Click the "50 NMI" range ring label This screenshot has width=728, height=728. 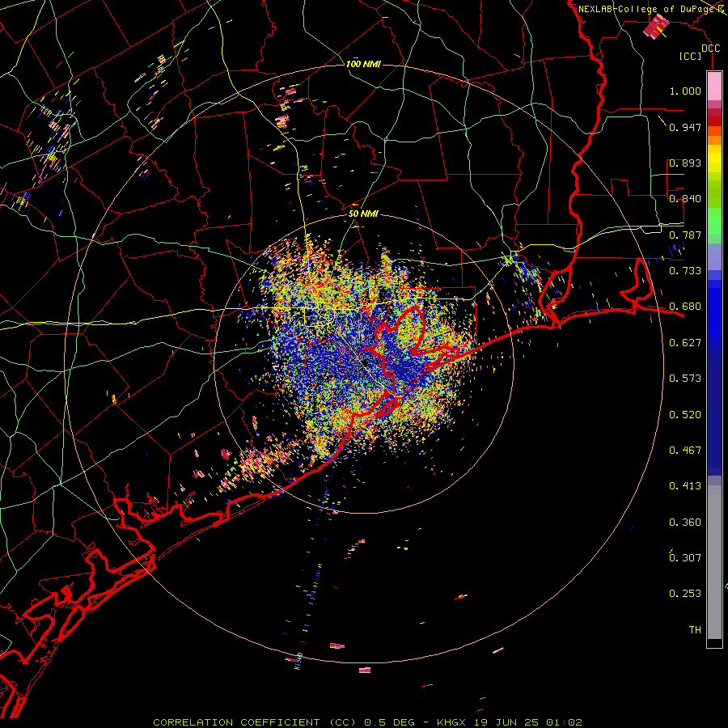coord(363,214)
